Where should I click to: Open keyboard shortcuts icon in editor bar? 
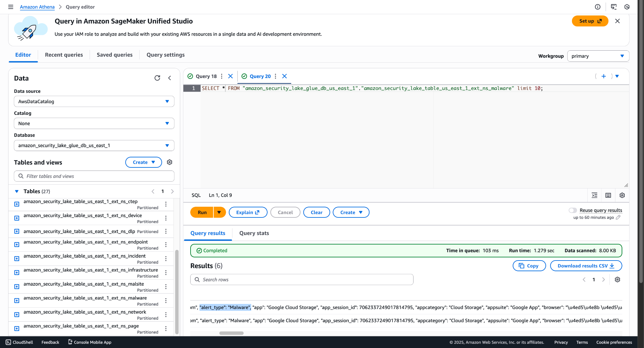tap(608, 195)
